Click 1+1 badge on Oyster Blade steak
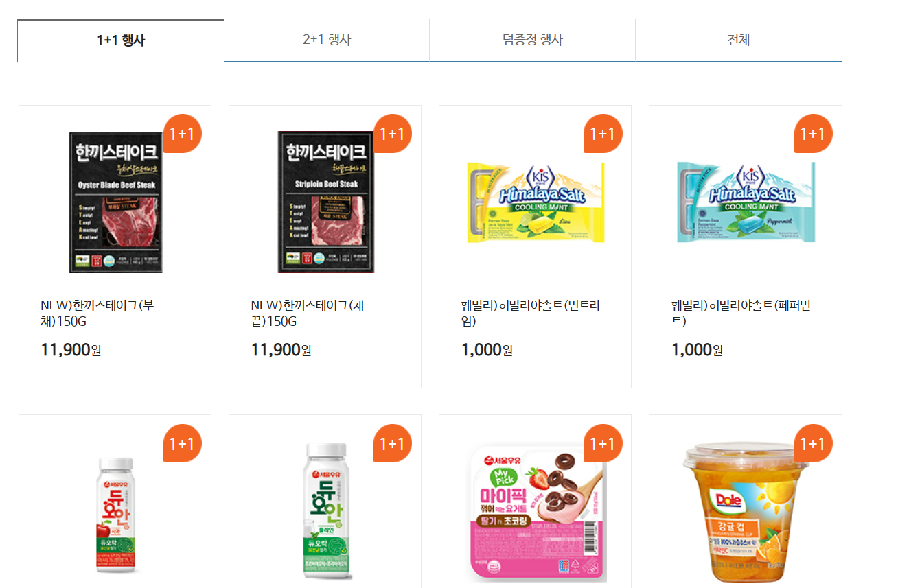898x588 pixels. pyautogui.click(x=183, y=133)
